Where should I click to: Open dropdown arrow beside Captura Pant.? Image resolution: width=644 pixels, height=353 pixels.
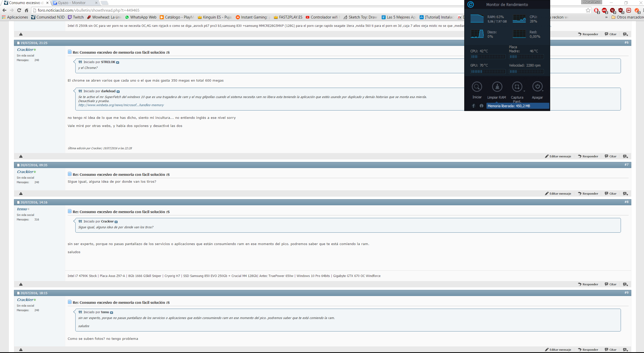[x=524, y=91]
